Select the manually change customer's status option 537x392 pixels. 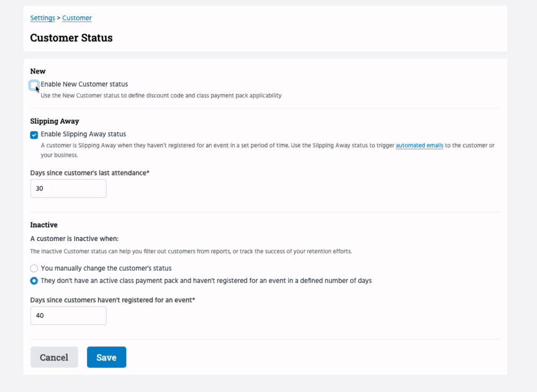(34, 268)
